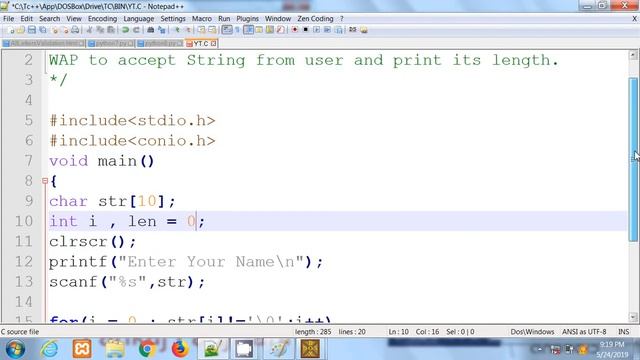This screenshot has width=640, height=360.
Task: Open Find with the binoculars icon
Action: [x=151, y=30]
